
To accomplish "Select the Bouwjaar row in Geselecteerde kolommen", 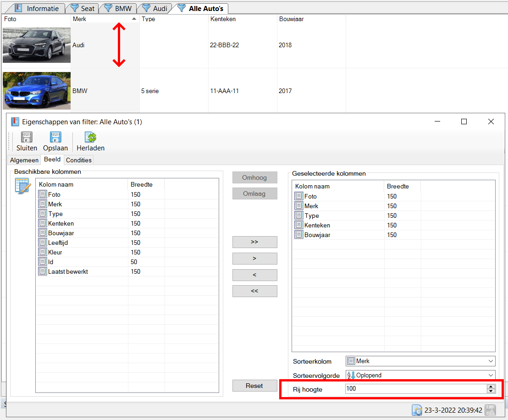I will tap(317, 235).
